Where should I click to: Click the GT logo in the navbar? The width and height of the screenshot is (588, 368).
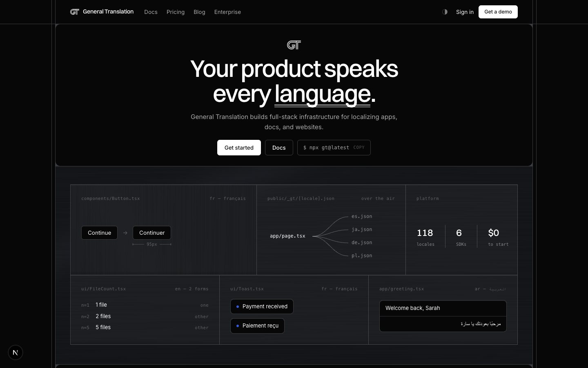tap(74, 12)
